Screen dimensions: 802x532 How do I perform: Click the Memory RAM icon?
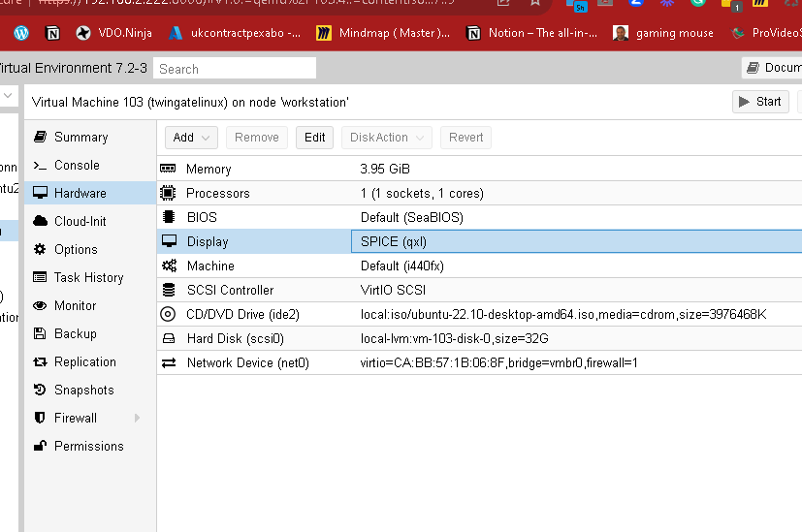[168, 169]
